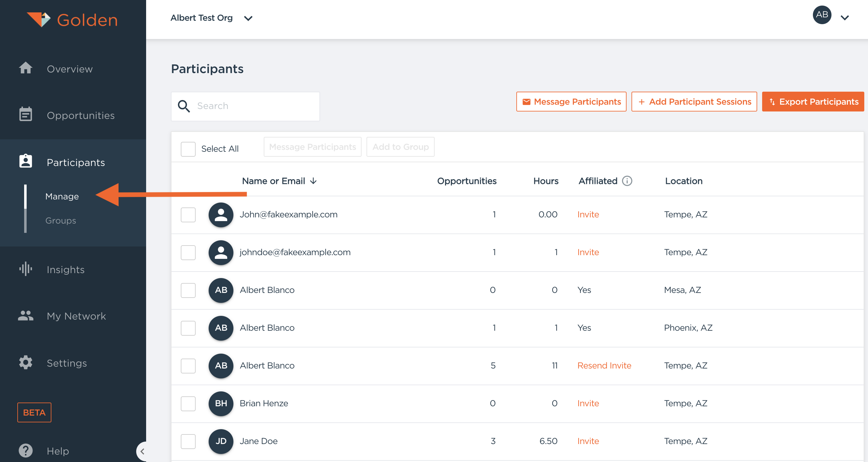868x462 pixels.
Task: Open the AB user account menu chevron
Action: [844, 18]
